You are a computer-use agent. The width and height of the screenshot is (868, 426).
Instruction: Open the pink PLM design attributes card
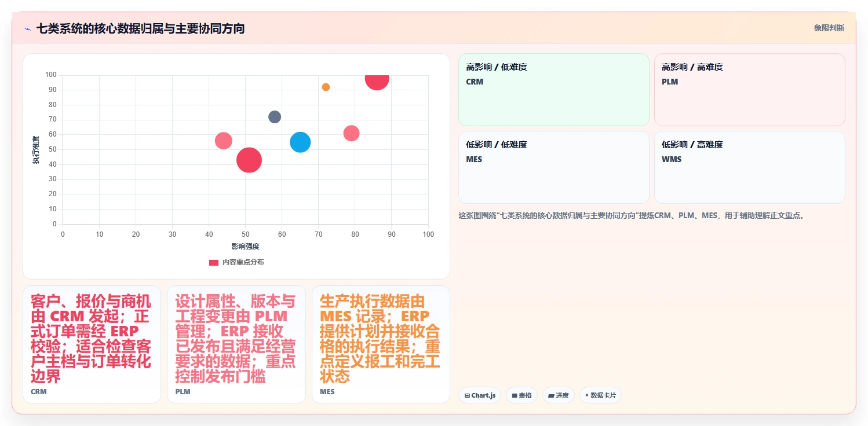point(236,344)
